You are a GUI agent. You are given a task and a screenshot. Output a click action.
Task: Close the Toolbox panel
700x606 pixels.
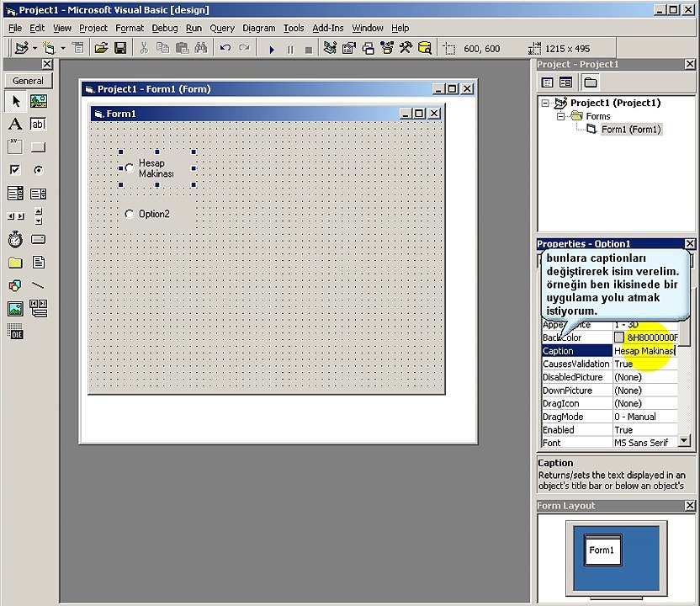tap(47, 64)
